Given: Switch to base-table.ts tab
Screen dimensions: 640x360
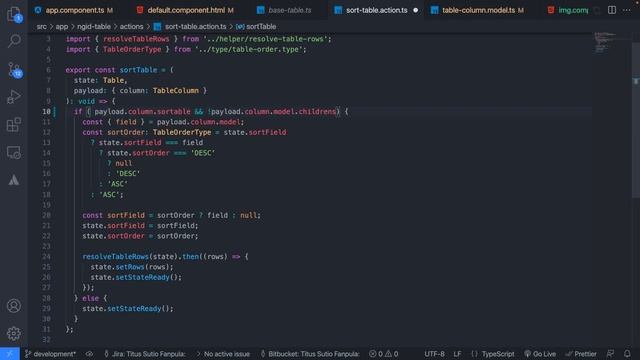Looking at the screenshot, I should [x=284, y=10].
